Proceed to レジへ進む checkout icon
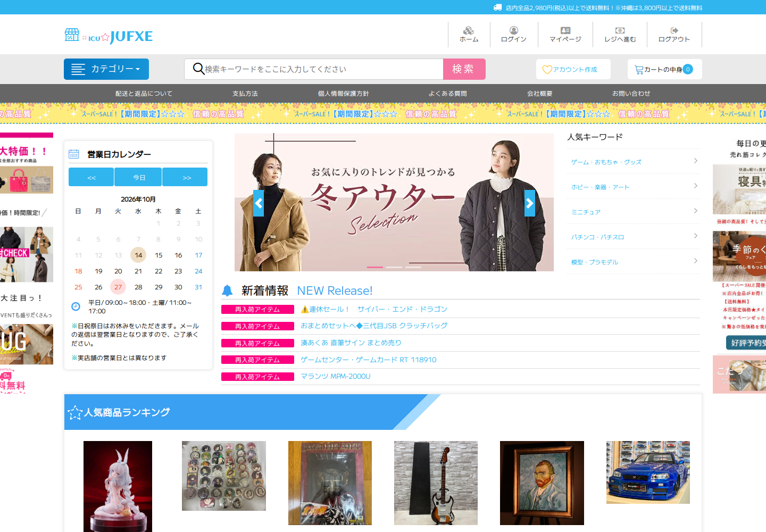Viewport: 766px width, 532px height. 620,30
